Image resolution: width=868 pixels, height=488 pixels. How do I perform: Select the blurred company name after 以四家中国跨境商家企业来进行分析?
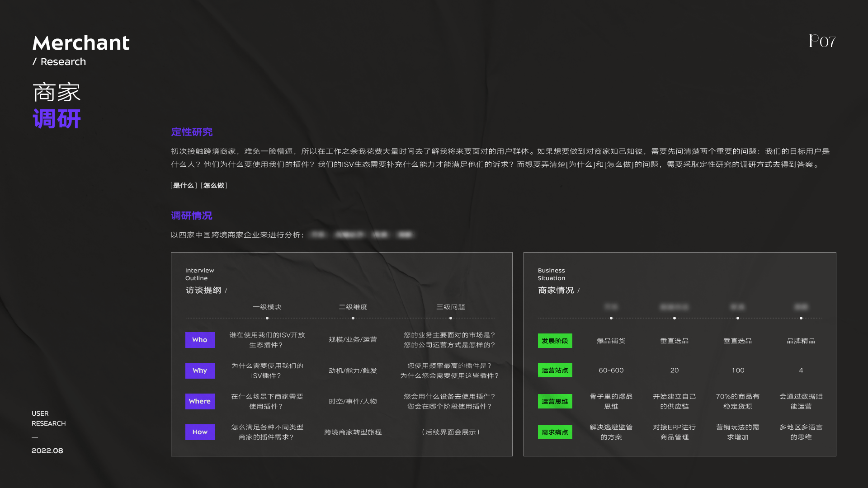319,235
